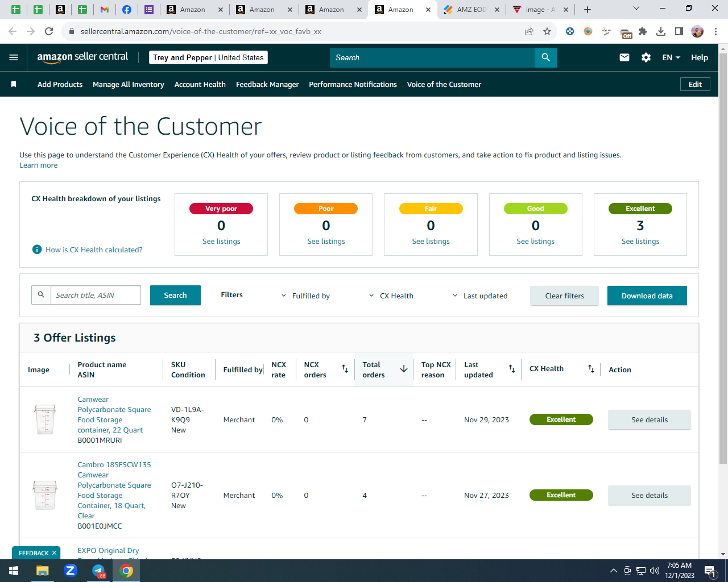Viewport: 728px width, 582px height.
Task: Click the info icon beside CX Health calculated
Action: coord(37,250)
